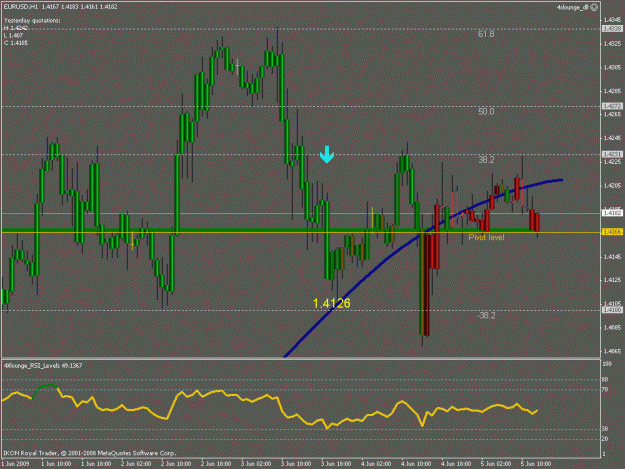Click the 1.4145 price scale value

(x=613, y=257)
